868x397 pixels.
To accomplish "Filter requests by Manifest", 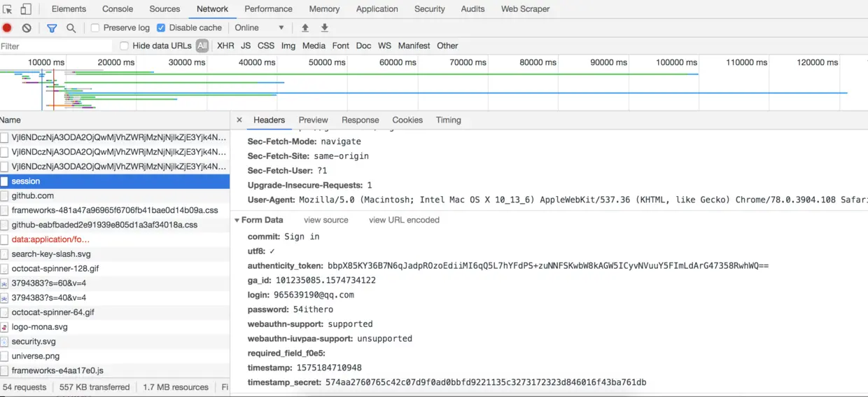I will click(x=414, y=46).
